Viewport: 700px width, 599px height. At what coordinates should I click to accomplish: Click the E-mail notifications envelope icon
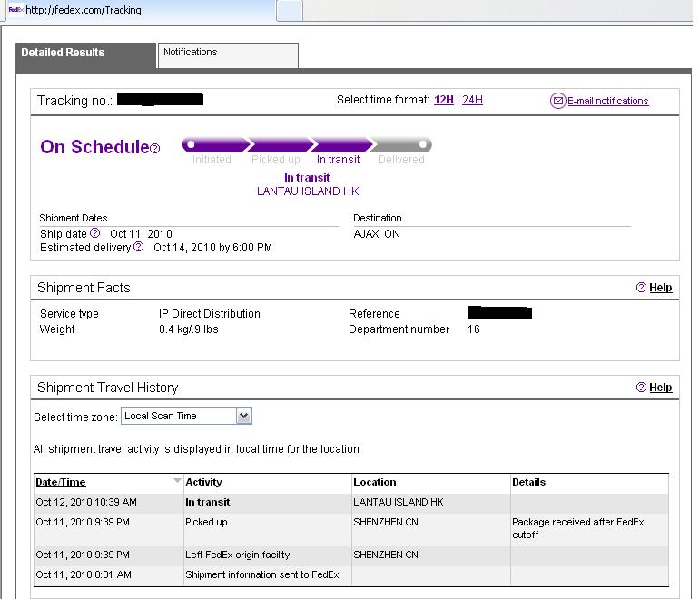[557, 101]
